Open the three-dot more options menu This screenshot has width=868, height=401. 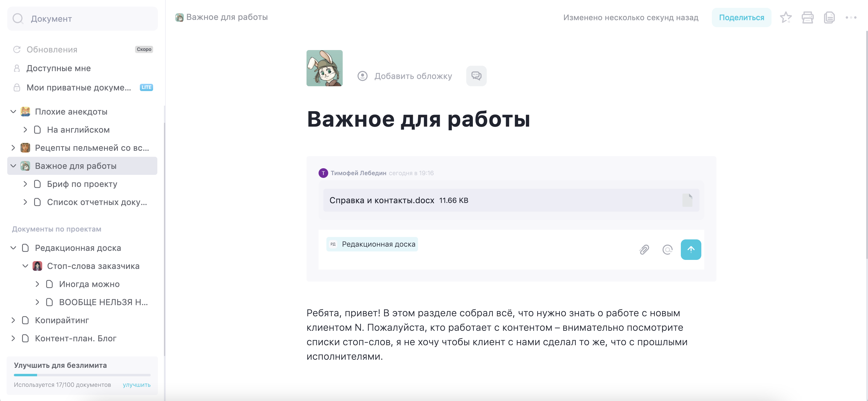851,17
